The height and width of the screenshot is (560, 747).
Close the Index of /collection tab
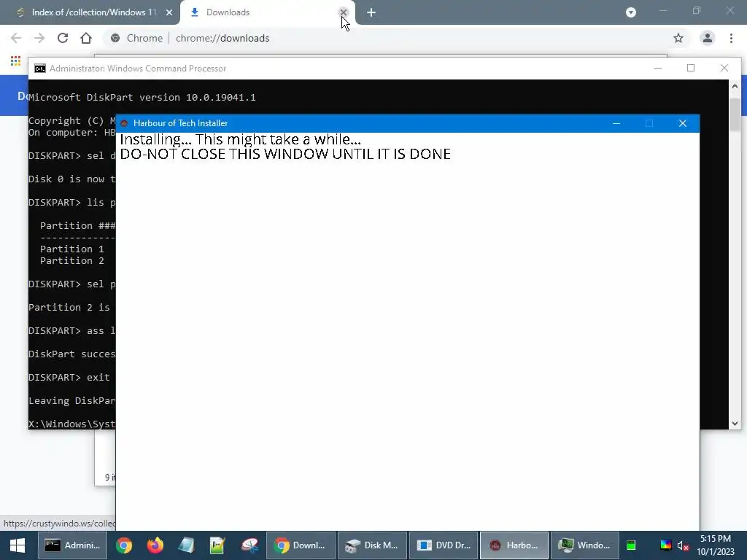click(x=169, y=12)
